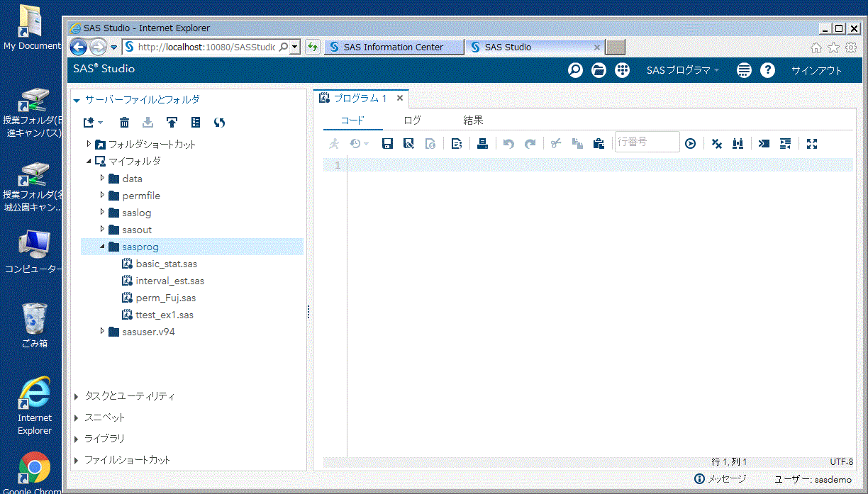868x494 pixels.
Task: Click the add to My Snippets icon
Action: 457,143
